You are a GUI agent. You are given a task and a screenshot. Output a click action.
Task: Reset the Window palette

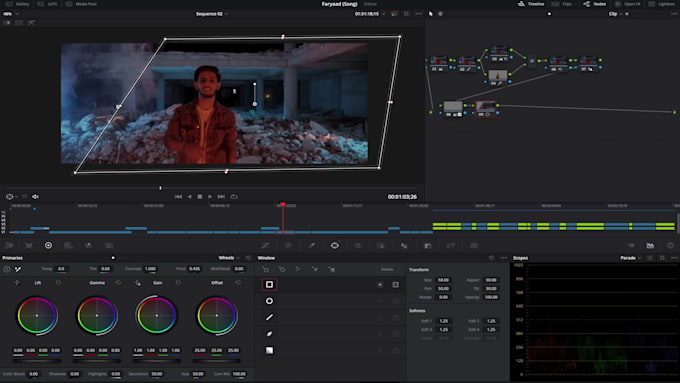pos(491,258)
